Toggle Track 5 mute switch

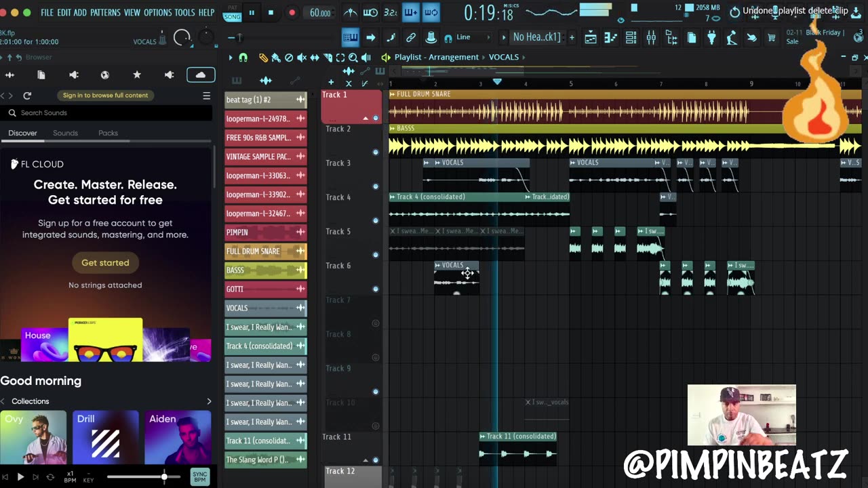[x=376, y=255]
